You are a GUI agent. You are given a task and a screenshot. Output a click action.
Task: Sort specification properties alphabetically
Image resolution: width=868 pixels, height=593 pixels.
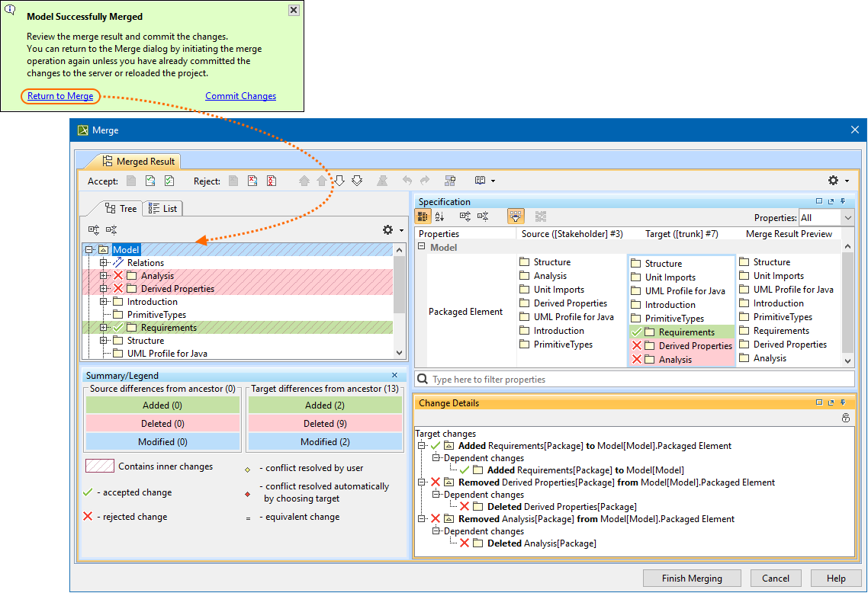point(439,216)
